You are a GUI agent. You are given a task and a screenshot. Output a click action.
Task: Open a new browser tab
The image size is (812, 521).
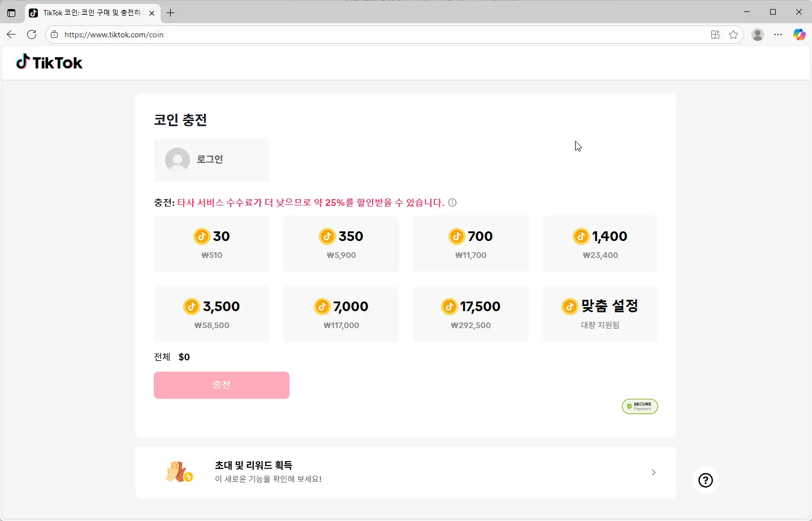point(170,12)
